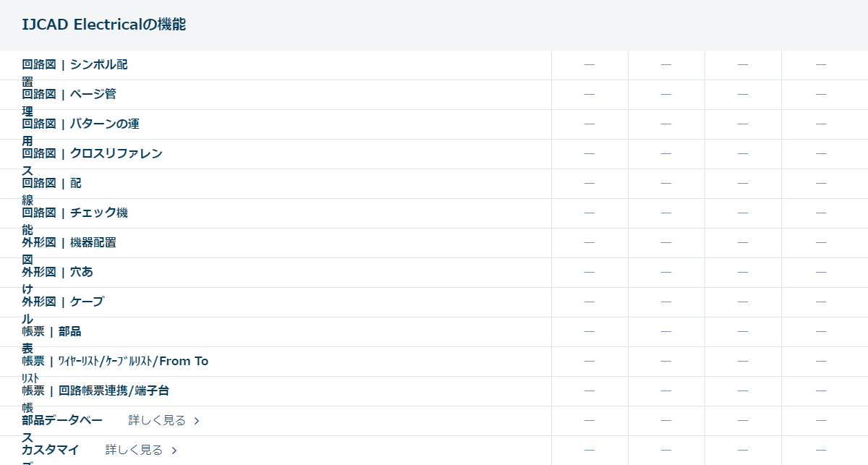Screen dimensions: 868x465
Task: Select the 回路図 | ページ管理 row label
Action: pos(69,95)
